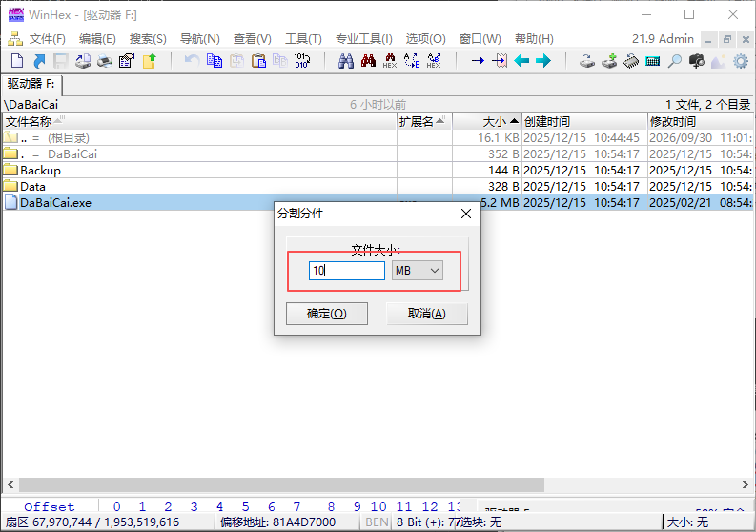Open the 帮助(H) menu
This screenshot has width=756, height=532.
pos(534,38)
